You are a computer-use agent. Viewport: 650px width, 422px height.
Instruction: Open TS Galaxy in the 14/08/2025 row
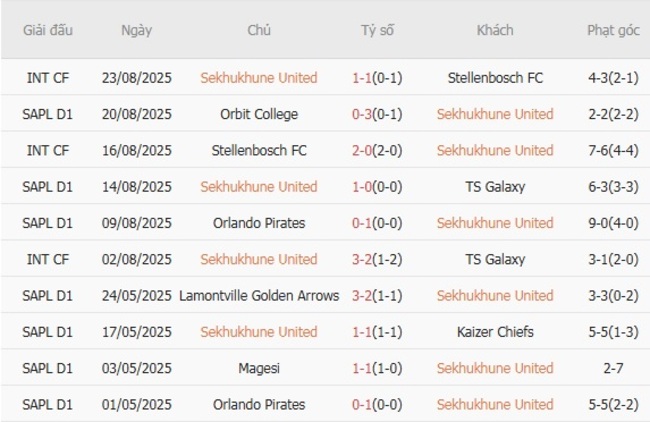click(494, 186)
